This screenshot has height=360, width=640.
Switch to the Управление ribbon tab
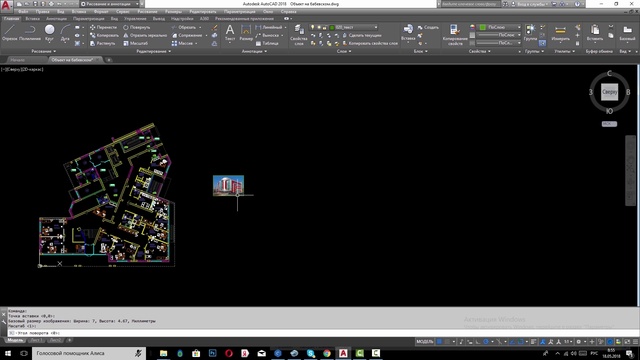pos(135,19)
